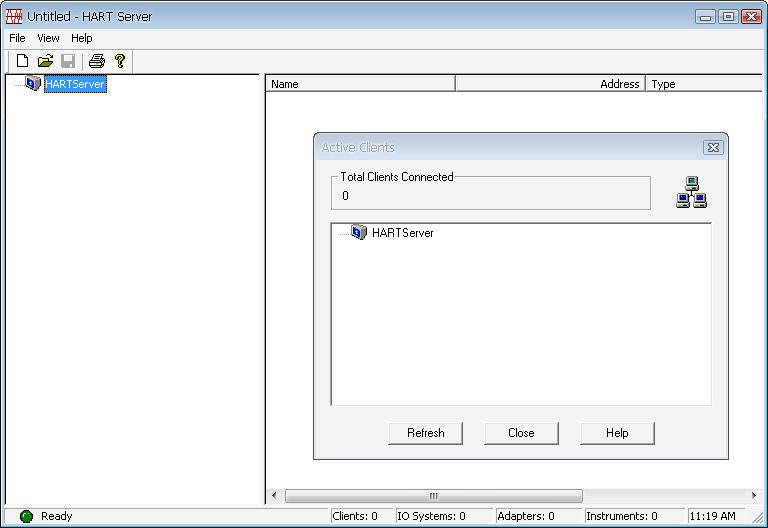Click the Print toolbar icon
Viewport: 768px width, 528px height.
[x=96, y=61]
